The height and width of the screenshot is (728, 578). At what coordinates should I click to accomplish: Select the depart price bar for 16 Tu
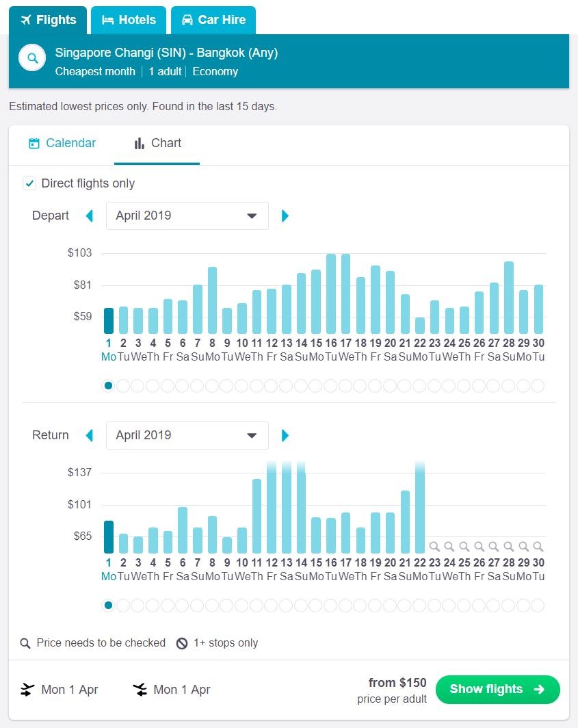click(x=331, y=294)
